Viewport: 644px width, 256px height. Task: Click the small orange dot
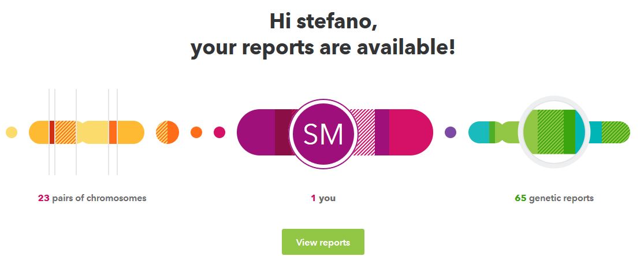(x=196, y=132)
